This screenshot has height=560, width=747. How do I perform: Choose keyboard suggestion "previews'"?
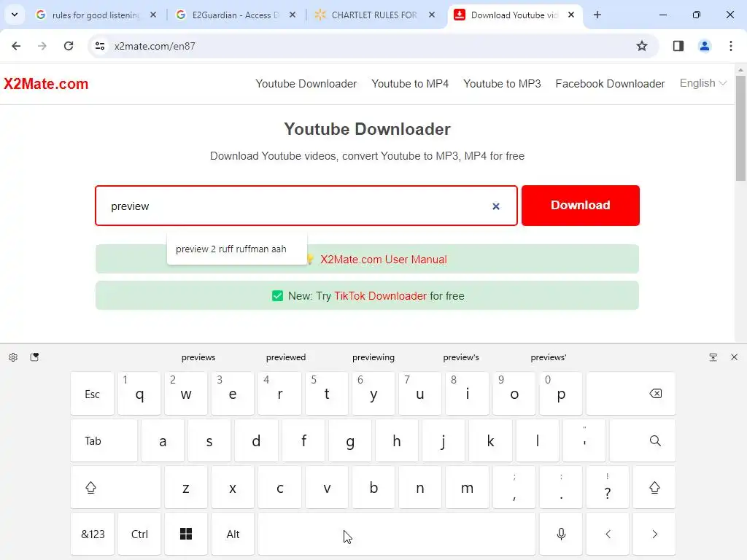pyautogui.click(x=549, y=357)
